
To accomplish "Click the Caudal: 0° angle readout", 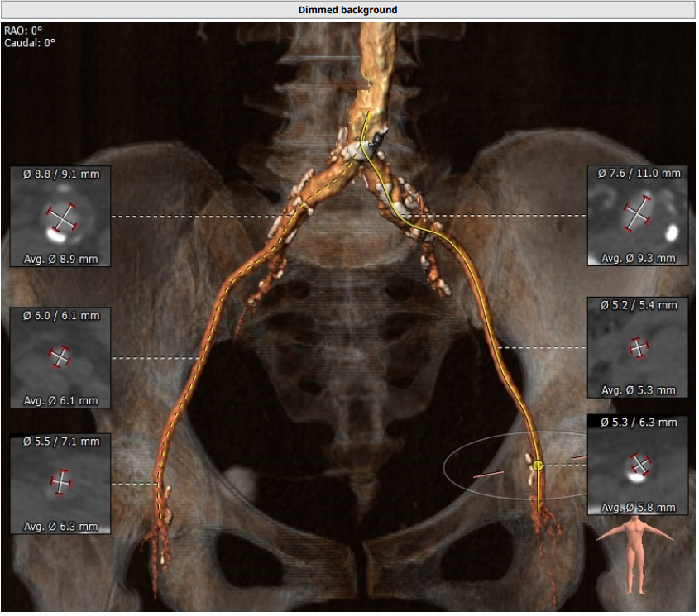I will [30, 42].
